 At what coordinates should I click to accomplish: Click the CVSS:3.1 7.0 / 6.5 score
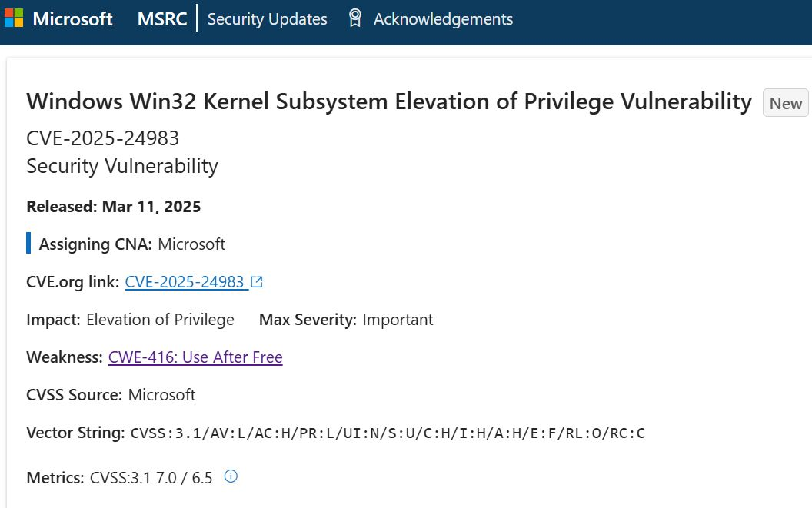click(151, 477)
